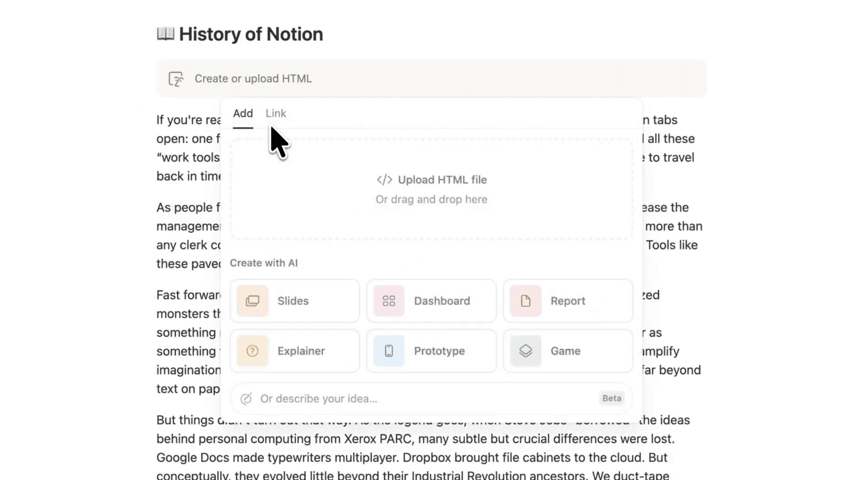
Task: Select the Dashboard grid icon
Action: [389, 301]
